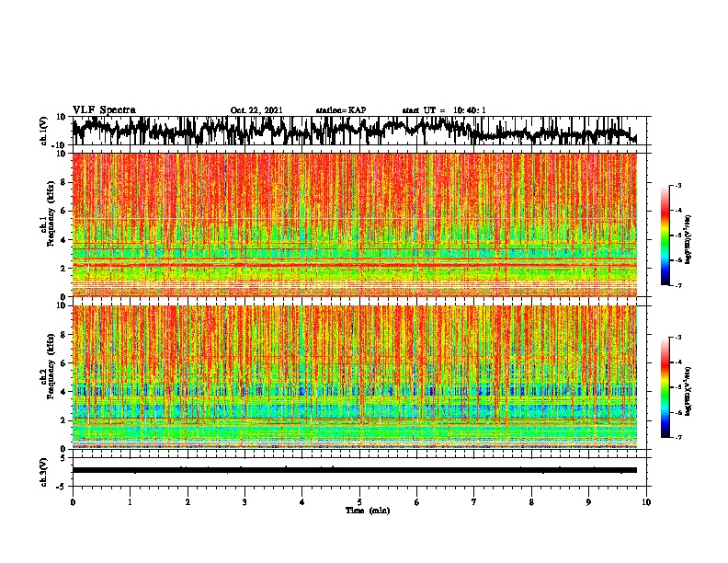Viewport: 728px width, 563px height.
Task: Click the 'ch.1(V)' waveform axis label
Action: [x=44, y=131]
